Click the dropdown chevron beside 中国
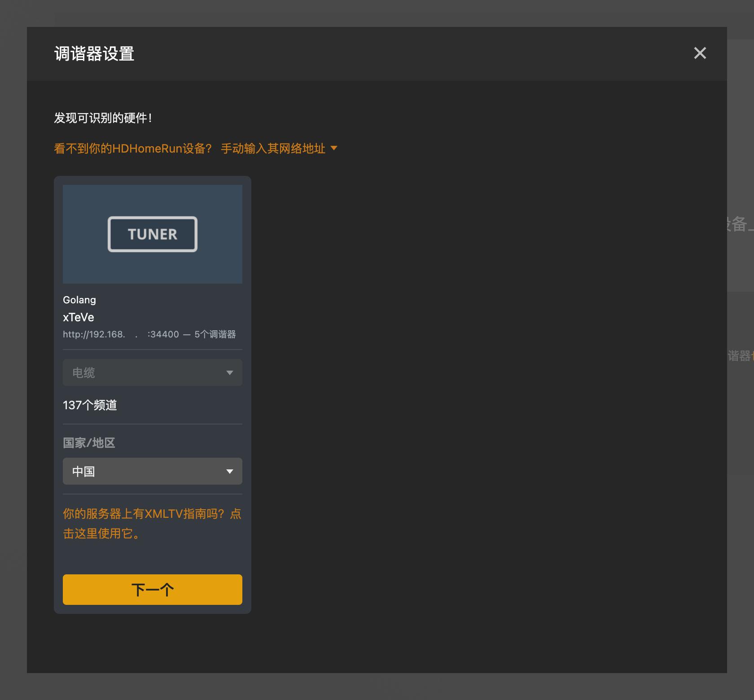This screenshot has width=754, height=700. click(230, 471)
